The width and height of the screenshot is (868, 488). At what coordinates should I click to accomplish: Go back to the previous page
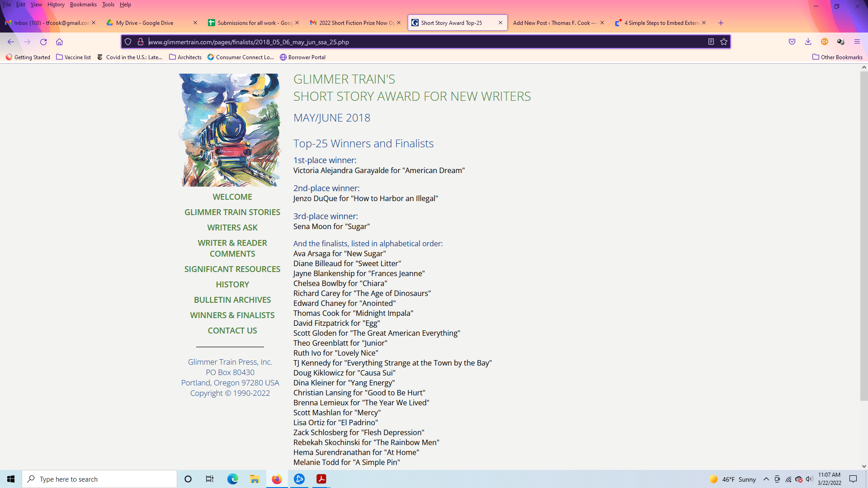[11, 42]
